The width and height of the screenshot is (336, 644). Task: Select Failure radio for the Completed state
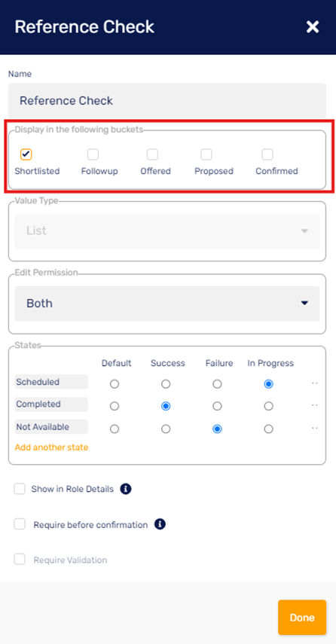click(x=217, y=406)
